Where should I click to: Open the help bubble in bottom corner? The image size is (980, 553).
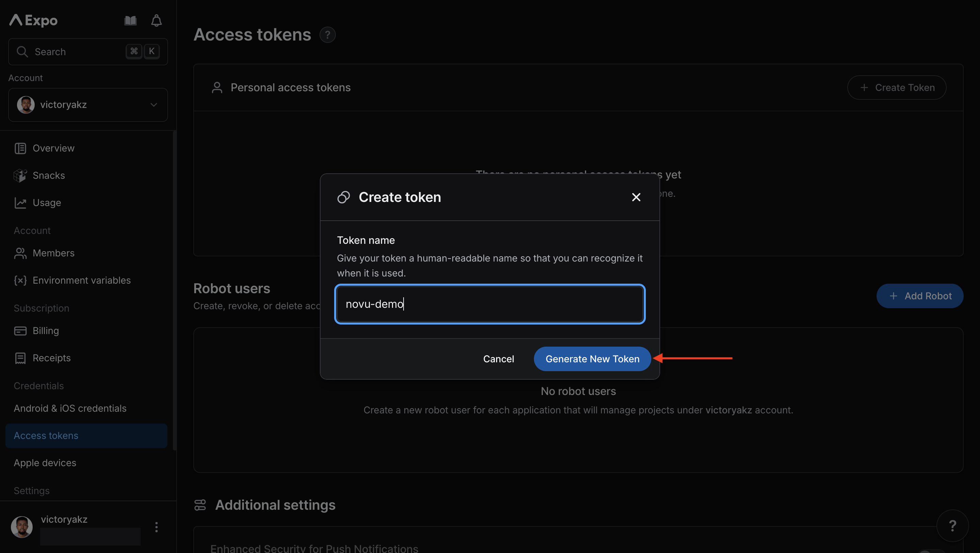click(x=953, y=526)
